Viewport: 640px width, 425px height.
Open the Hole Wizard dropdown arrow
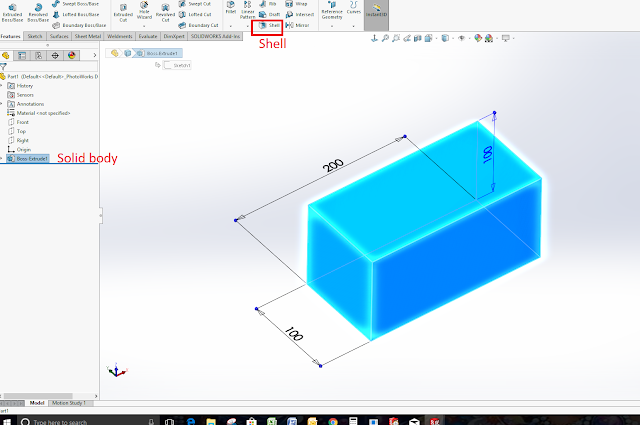pos(144,26)
